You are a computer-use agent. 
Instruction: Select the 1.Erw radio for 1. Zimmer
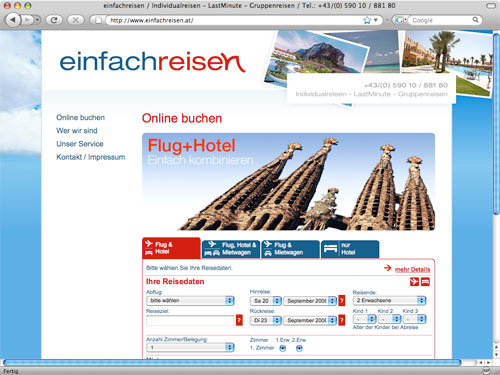point(283,348)
